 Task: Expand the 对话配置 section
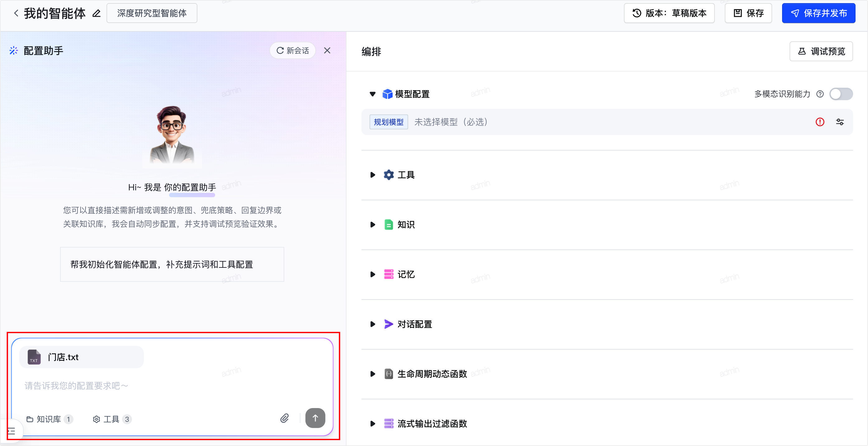[x=372, y=324]
